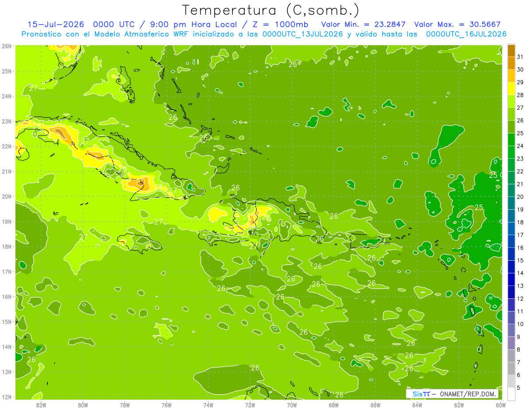The height and width of the screenshot is (411, 532).
Task: Select the initialization time "0000UTC_13JUL2026"
Action: [302, 34]
